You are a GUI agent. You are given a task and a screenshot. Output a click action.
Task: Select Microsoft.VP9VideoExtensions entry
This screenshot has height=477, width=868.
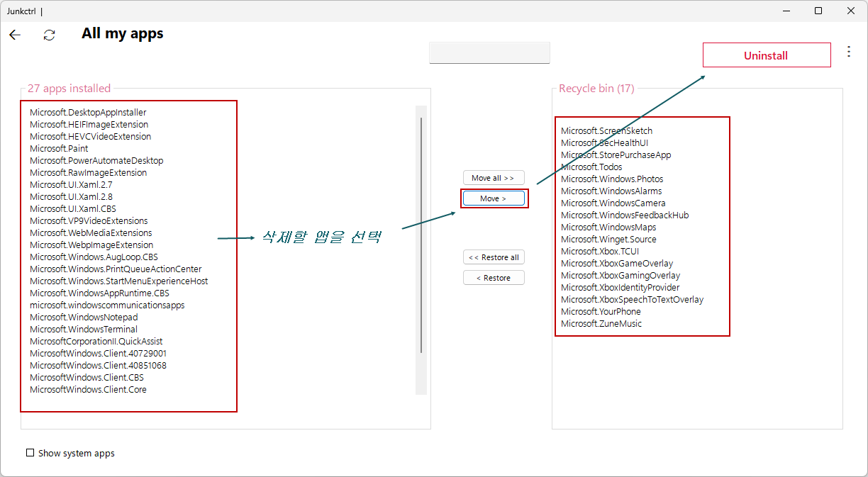pyautogui.click(x=89, y=221)
